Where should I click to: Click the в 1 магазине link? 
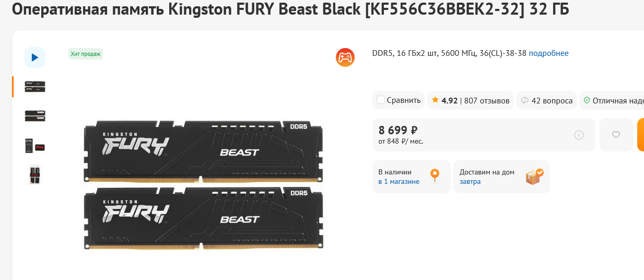click(399, 181)
